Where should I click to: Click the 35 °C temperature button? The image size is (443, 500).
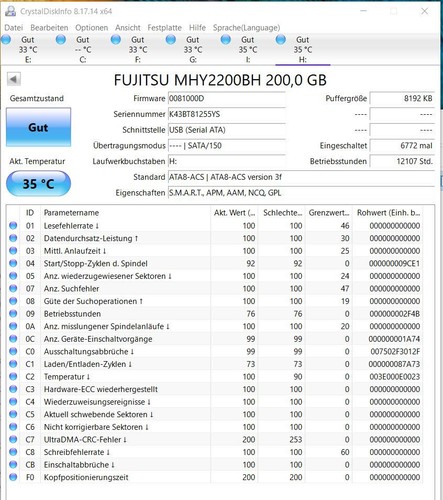tap(38, 184)
